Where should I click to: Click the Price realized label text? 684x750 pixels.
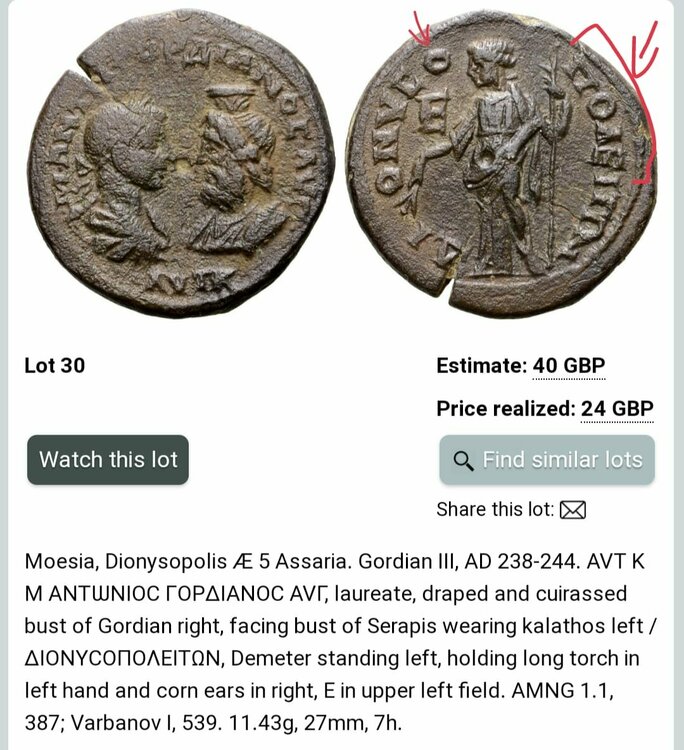tap(506, 409)
